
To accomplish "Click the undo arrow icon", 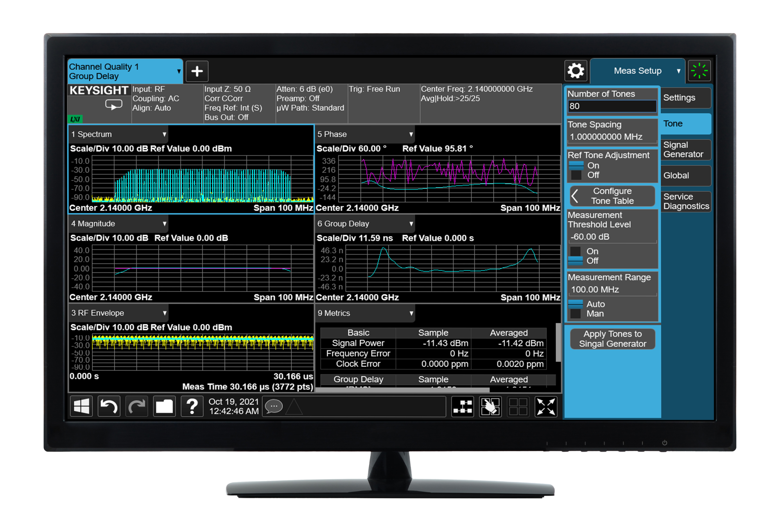I will (x=109, y=407).
